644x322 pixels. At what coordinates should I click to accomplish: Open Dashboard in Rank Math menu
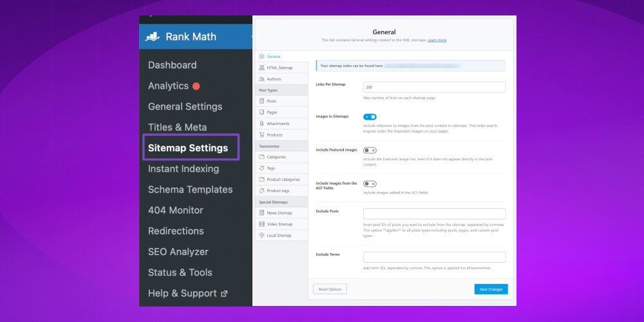click(x=172, y=65)
